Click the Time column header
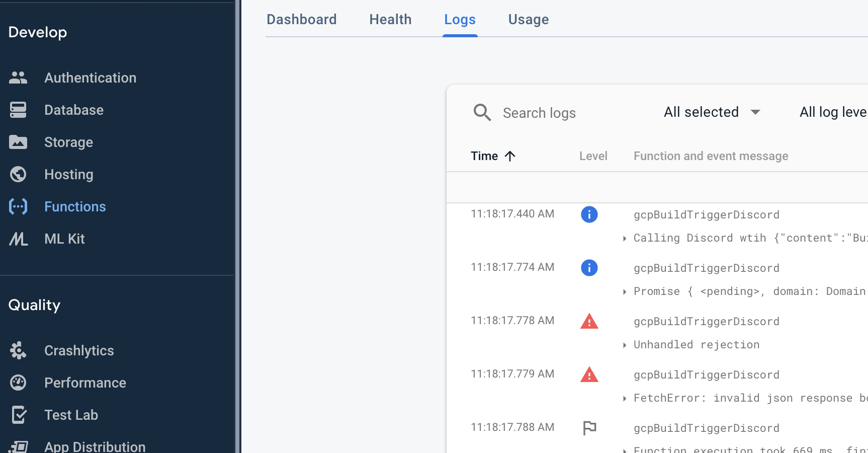 (x=484, y=156)
